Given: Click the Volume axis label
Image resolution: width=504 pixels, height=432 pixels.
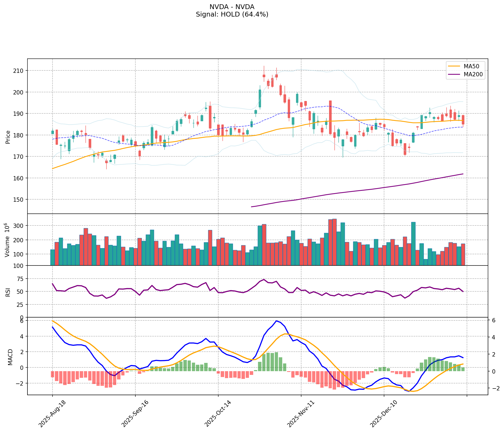Looking at the screenshot, I should [x=8, y=240].
